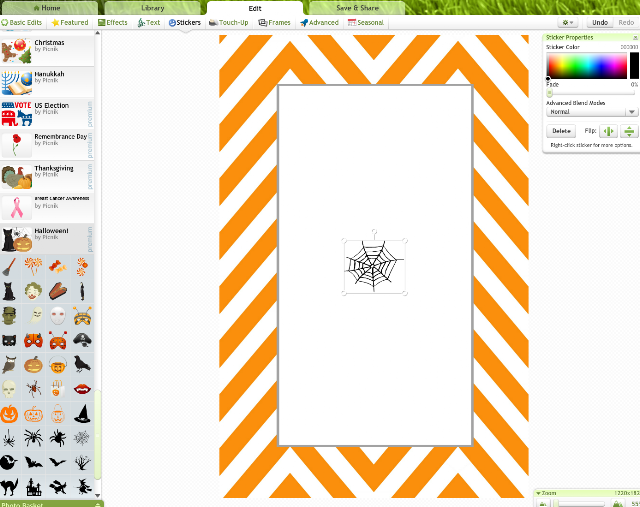Click the Undo button

[x=600, y=22]
